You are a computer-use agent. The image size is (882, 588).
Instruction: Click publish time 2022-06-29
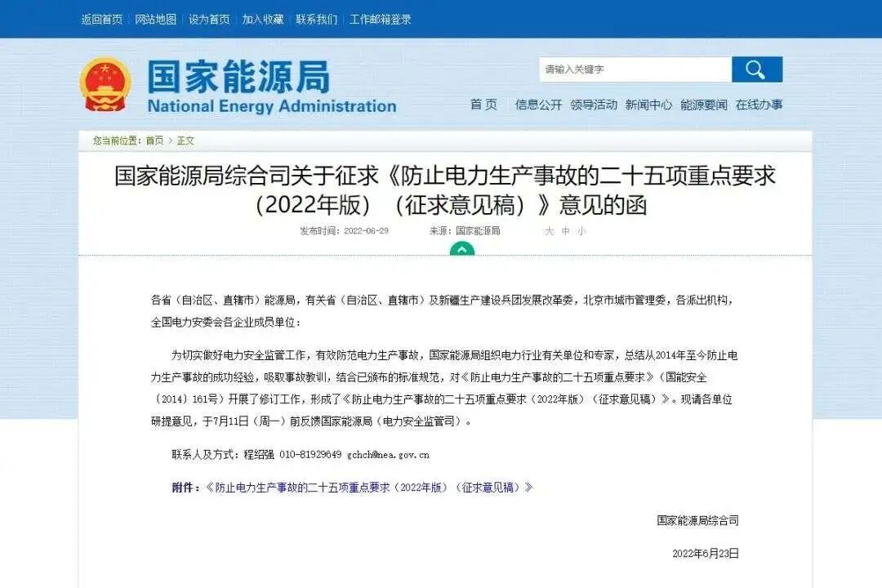click(x=345, y=231)
